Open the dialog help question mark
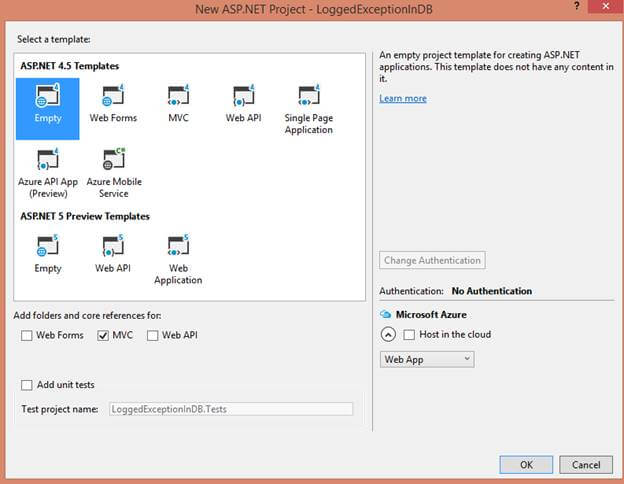The image size is (624, 484). [577, 6]
